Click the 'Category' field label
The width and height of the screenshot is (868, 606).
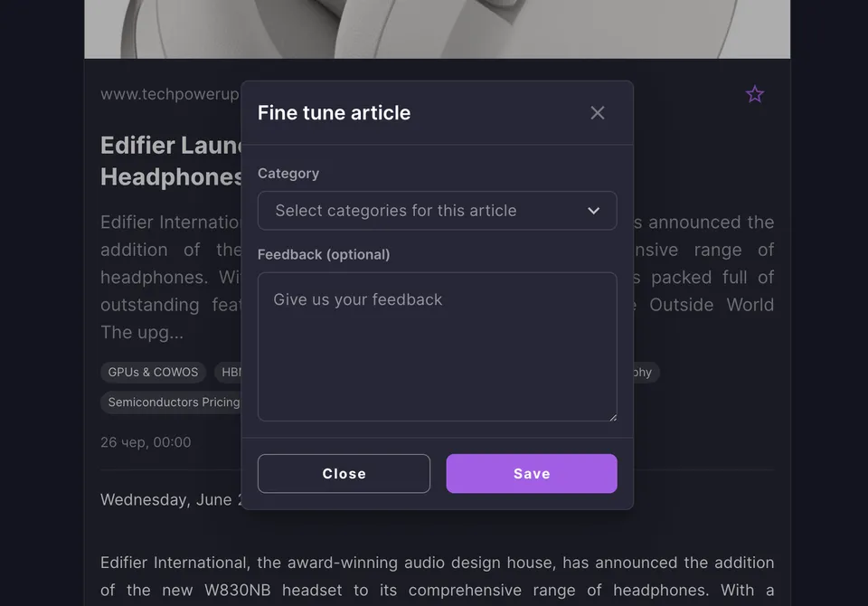coord(288,174)
